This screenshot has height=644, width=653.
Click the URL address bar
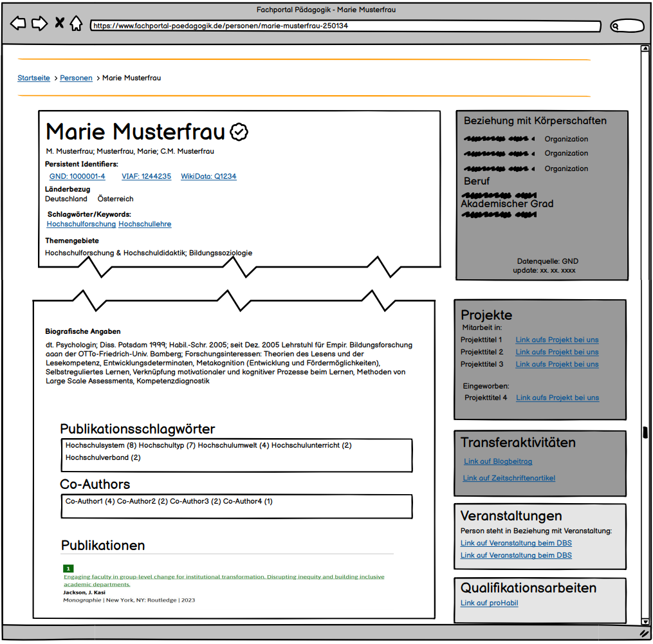coord(345,26)
